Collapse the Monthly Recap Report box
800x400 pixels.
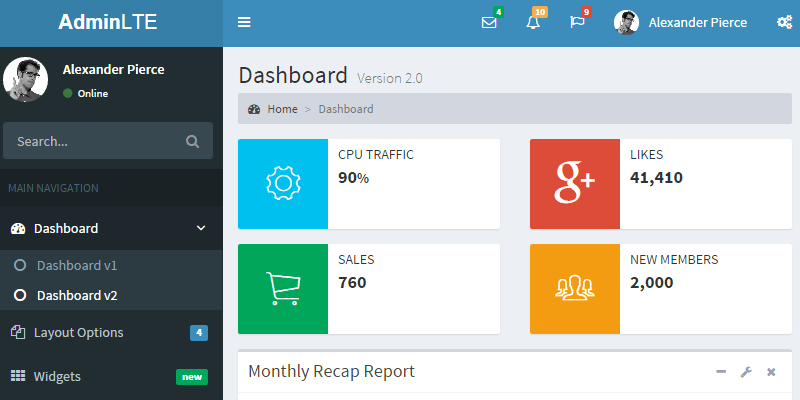pos(721,372)
